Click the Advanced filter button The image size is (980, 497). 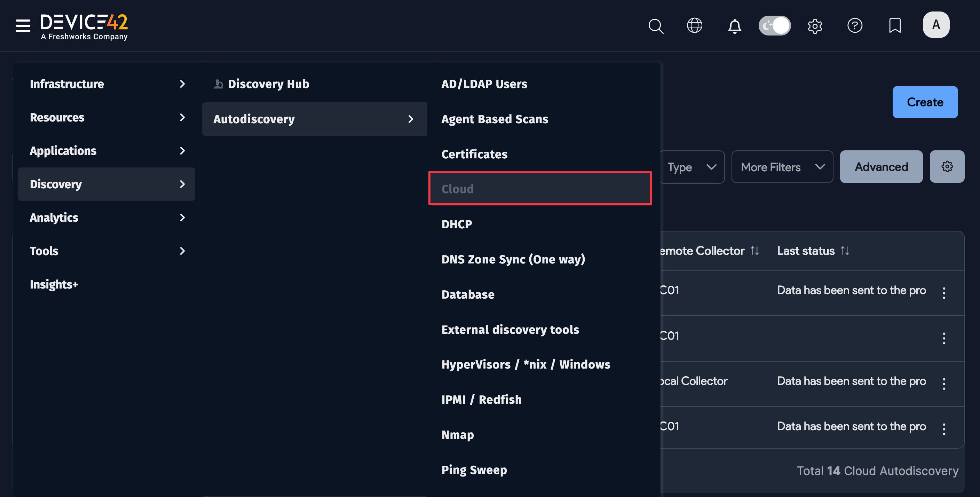[881, 166]
